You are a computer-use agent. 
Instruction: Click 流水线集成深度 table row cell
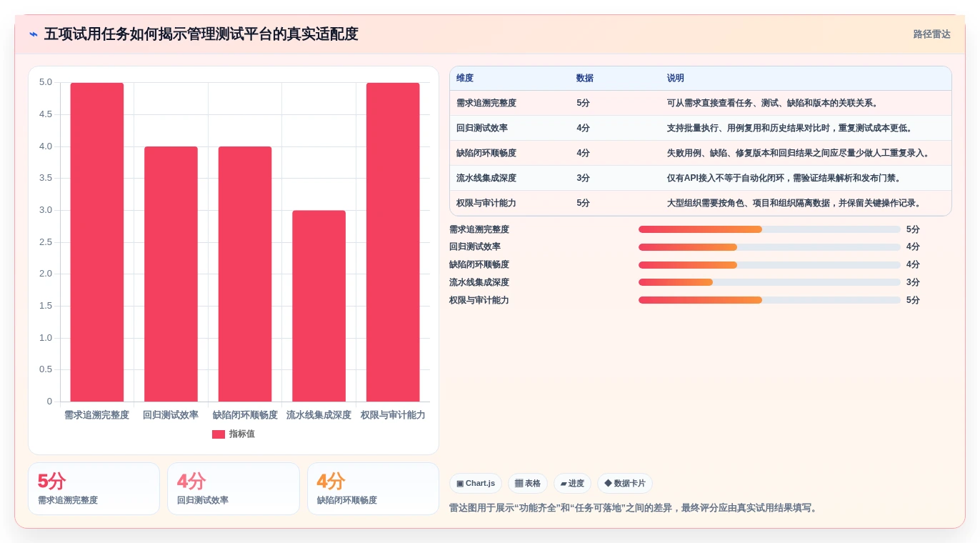click(x=486, y=178)
